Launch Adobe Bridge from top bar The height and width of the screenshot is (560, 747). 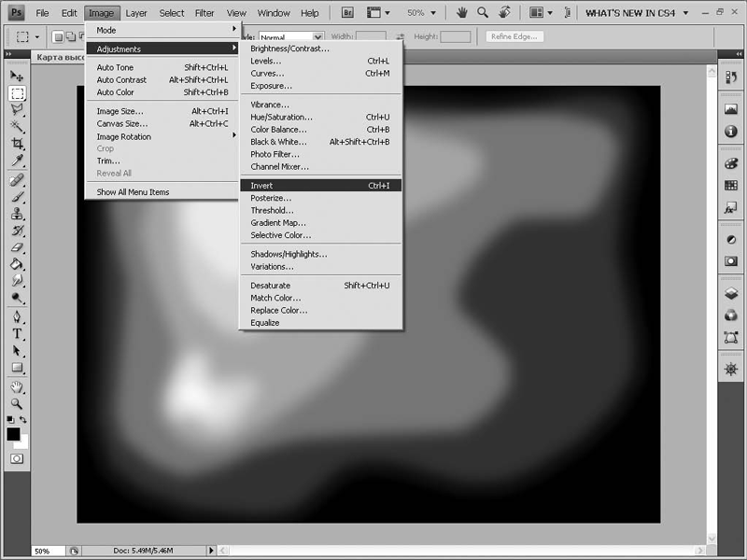(347, 13)
